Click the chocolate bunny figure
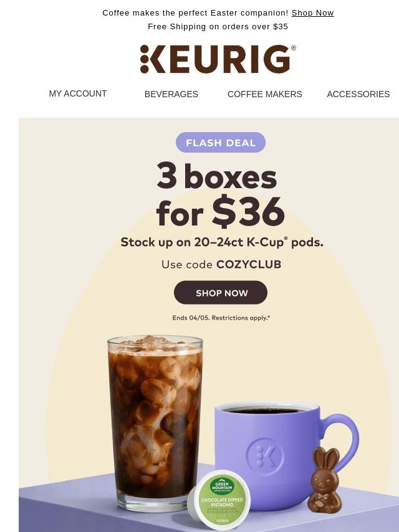Image resolution: width=399 pixels, height=532 pixels. tap(325, 480)
